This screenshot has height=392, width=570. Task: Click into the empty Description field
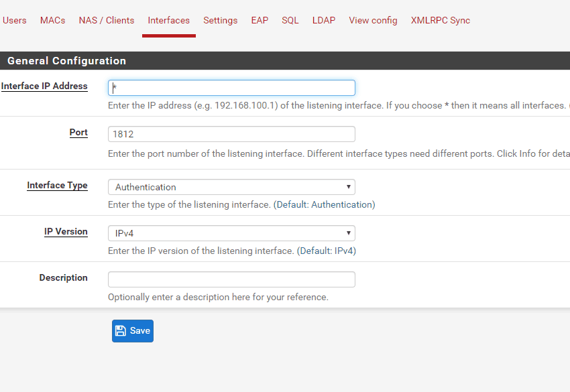(x=231, y=279)
